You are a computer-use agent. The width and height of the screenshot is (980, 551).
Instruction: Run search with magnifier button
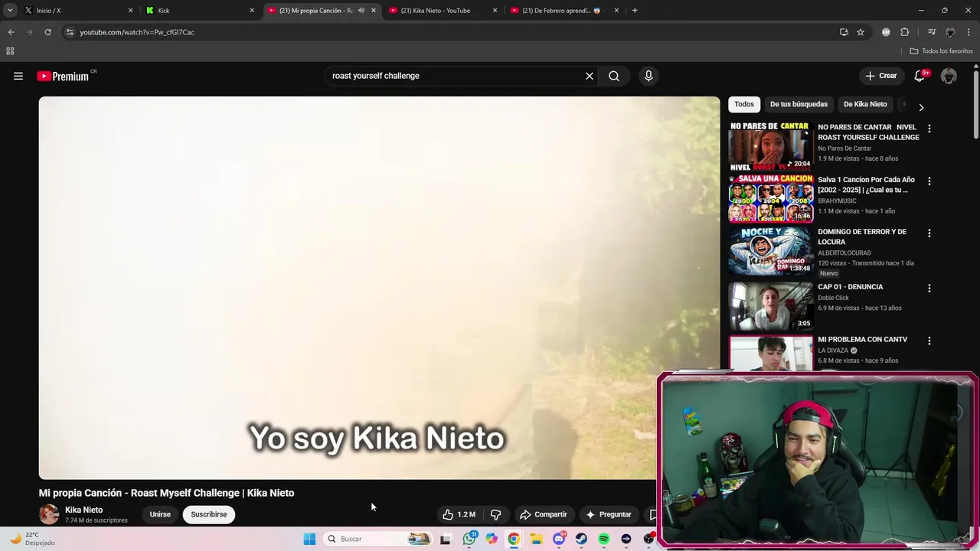pyautogui.click(x=614, y=76)
